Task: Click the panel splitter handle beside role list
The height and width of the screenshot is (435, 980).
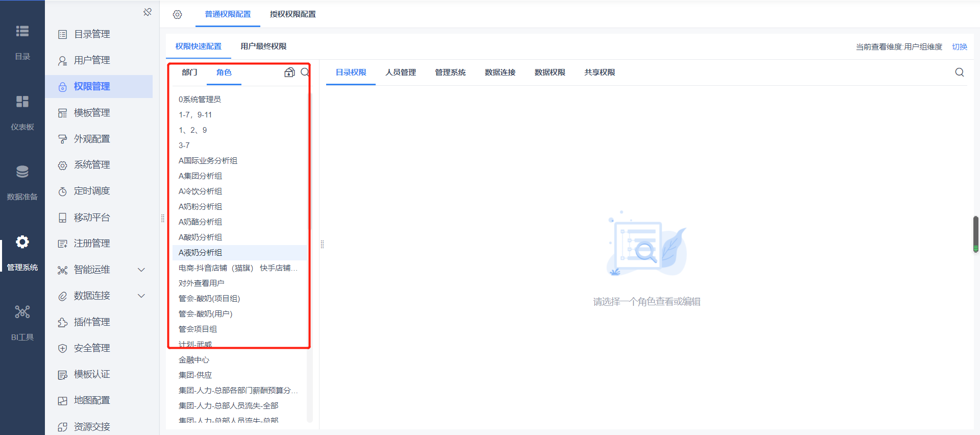Action: [322, 244]
